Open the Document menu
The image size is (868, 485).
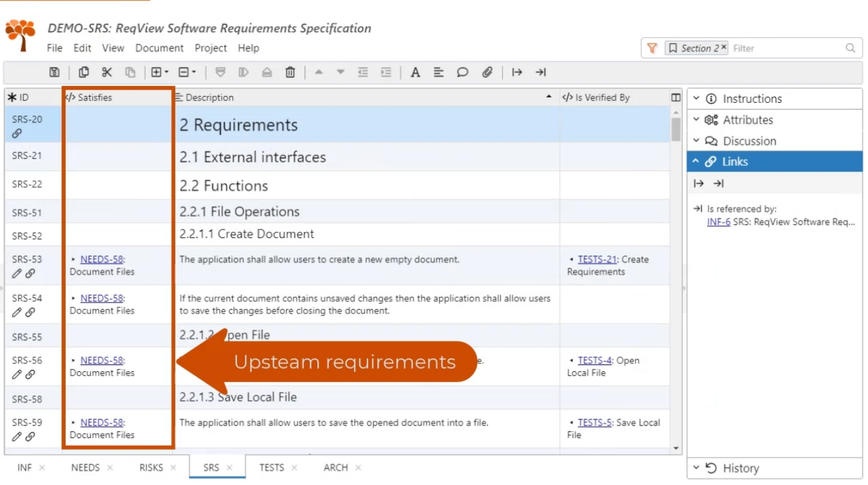point(160,48)
